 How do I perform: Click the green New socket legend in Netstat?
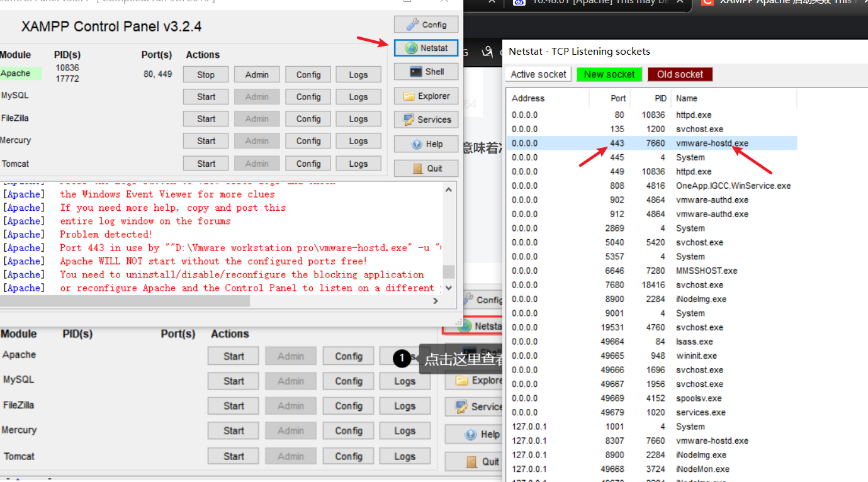pos(609,74)
